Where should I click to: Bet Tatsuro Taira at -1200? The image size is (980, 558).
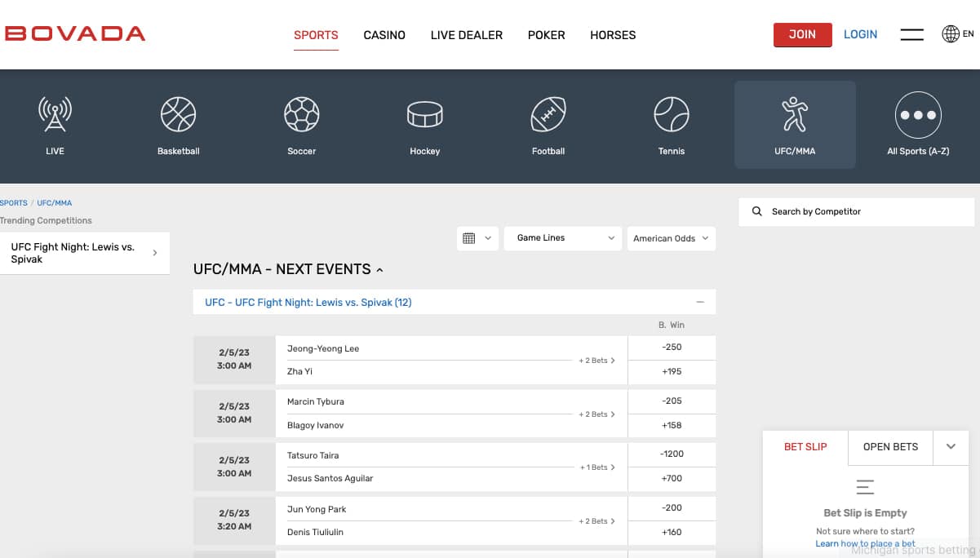pyautogui.click(x=672, y=454)
